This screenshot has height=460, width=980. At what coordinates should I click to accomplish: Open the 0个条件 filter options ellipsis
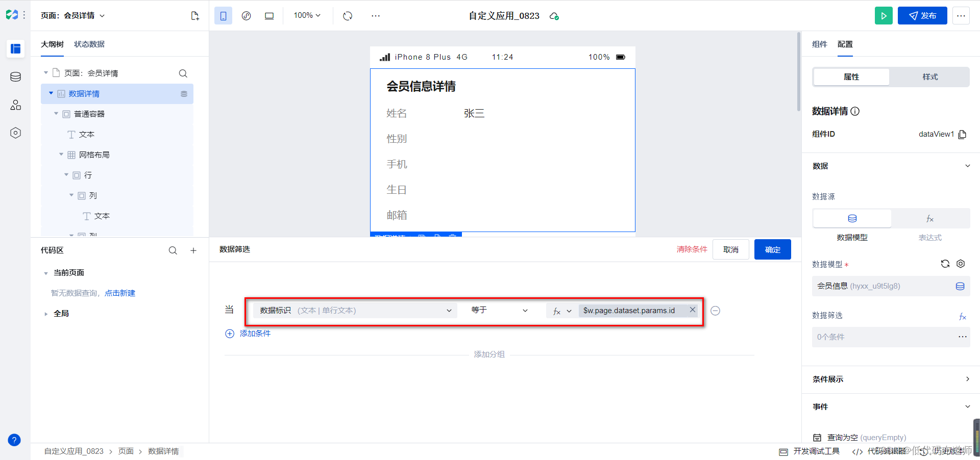pyautogui.click(x=963, y=337)
